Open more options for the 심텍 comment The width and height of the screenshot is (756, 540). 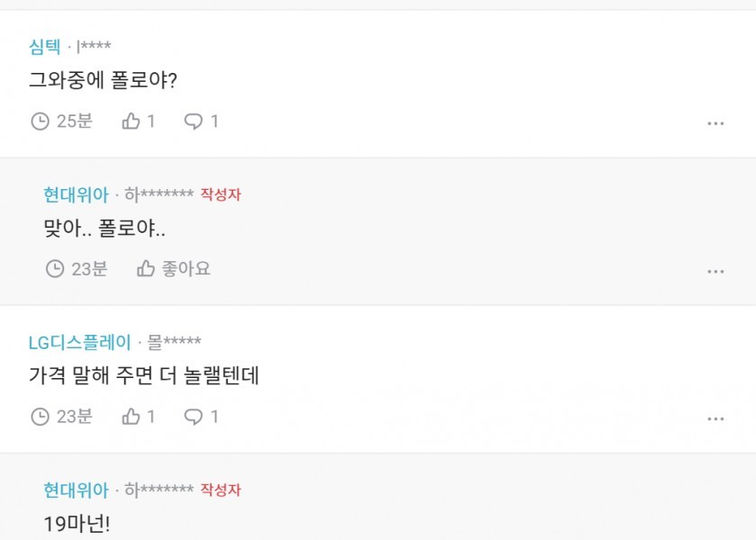pyautogui.click(x=715, y=124)
